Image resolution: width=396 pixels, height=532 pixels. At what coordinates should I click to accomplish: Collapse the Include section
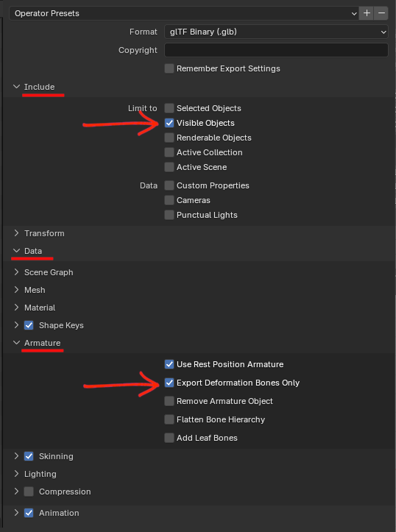[16, 87]
